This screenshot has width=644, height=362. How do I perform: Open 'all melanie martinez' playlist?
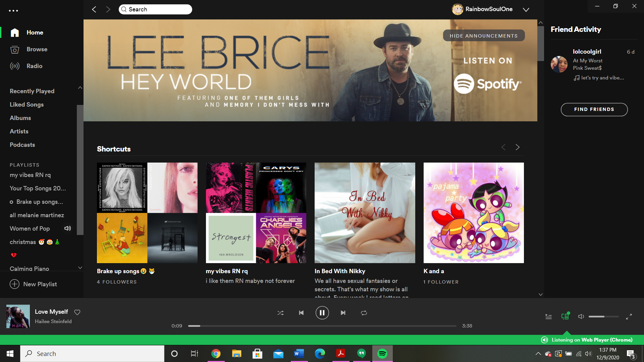pos(37,215)
